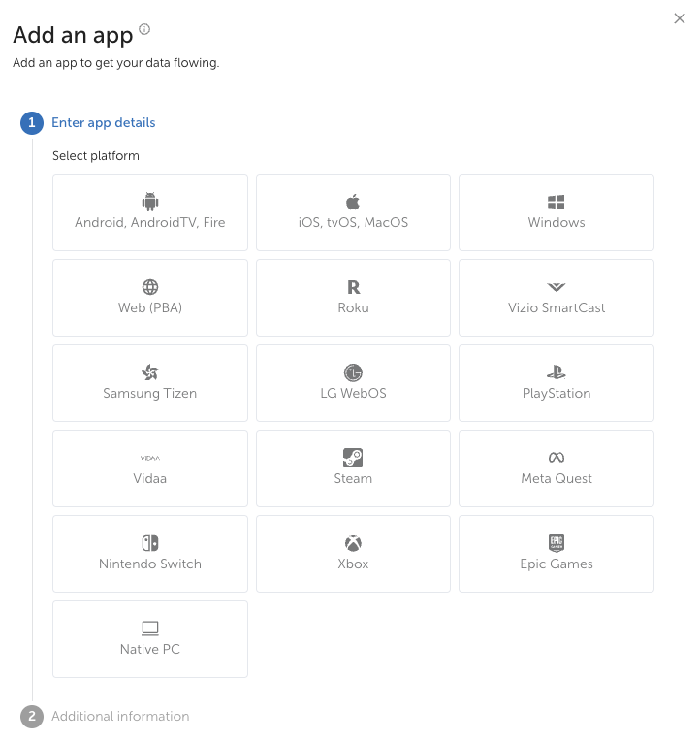Select the Steam logo icon
Screen dimensions: 700x741
[353, 458]
